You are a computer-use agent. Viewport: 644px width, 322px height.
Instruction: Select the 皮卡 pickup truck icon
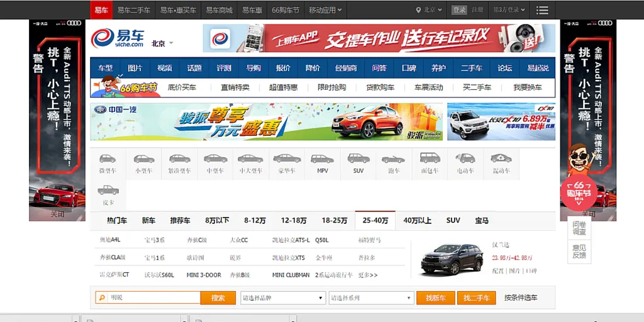[108, 190]
